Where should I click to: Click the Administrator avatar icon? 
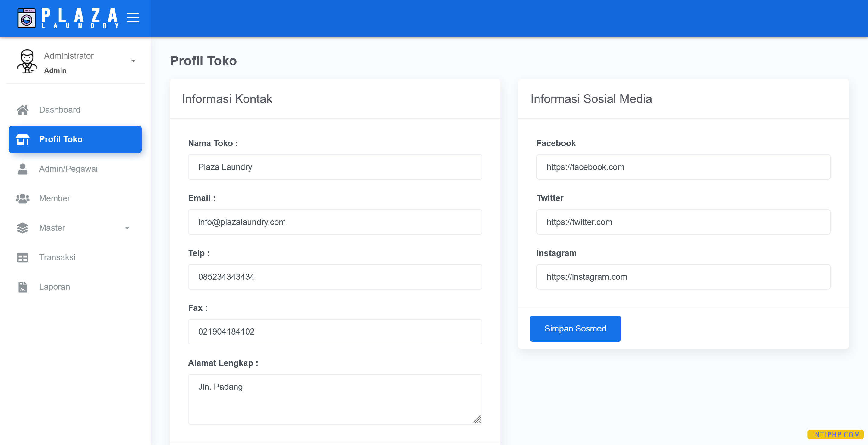27,62
